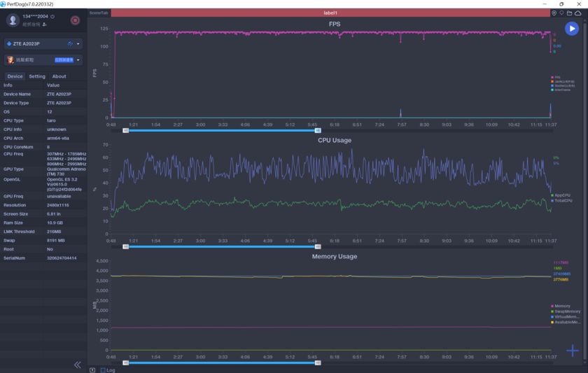Click the user avatar icon
The width and height of the screenshot is (588, 373).
pyautogui.click(x=12, y=20)
